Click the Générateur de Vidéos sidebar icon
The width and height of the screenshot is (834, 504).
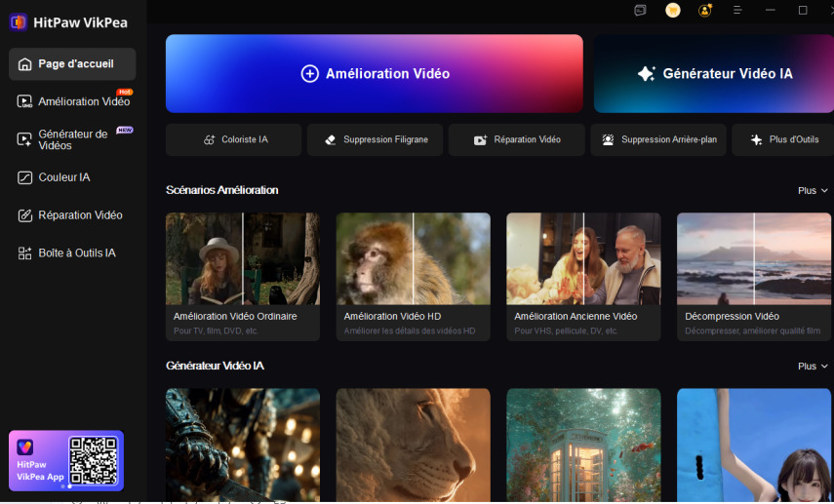(x=24, y=139)
